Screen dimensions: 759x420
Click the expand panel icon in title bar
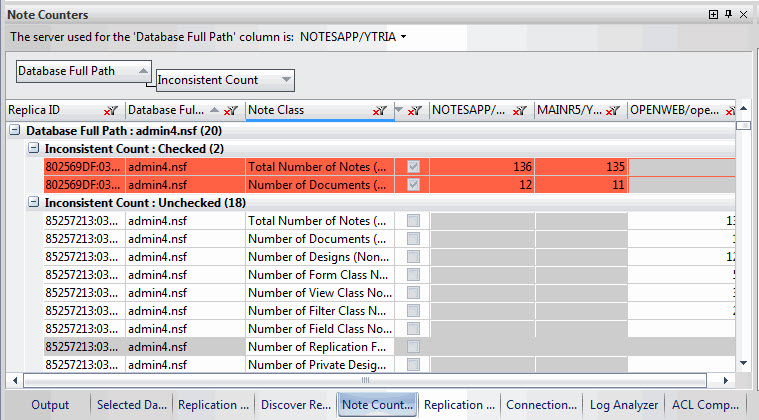[713, 15]
